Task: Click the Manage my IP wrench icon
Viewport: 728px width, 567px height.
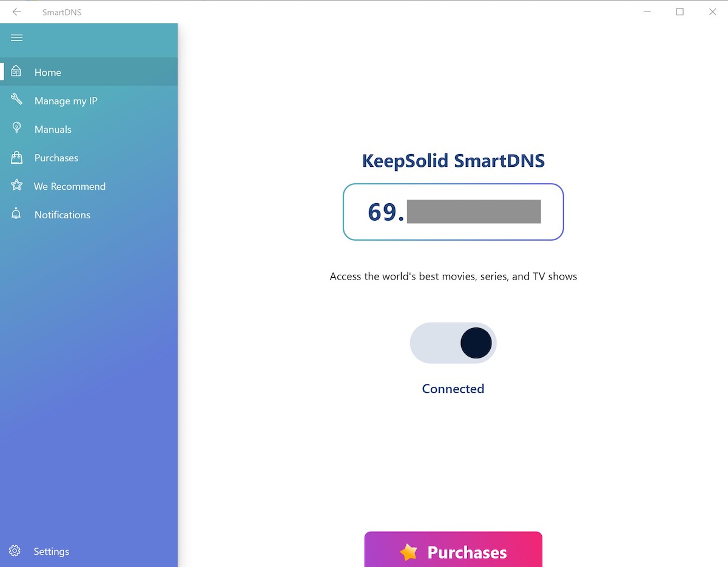Action: pyautogui.click(x=16, y=100)
